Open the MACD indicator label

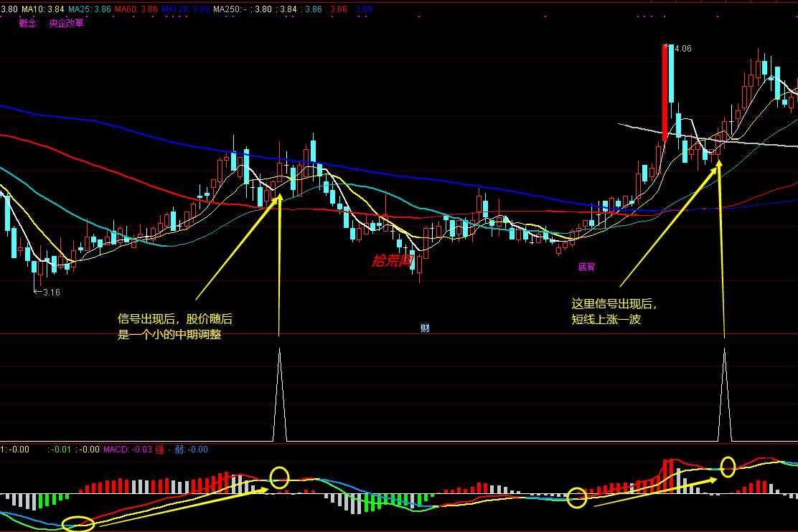(x=128, y=450)
